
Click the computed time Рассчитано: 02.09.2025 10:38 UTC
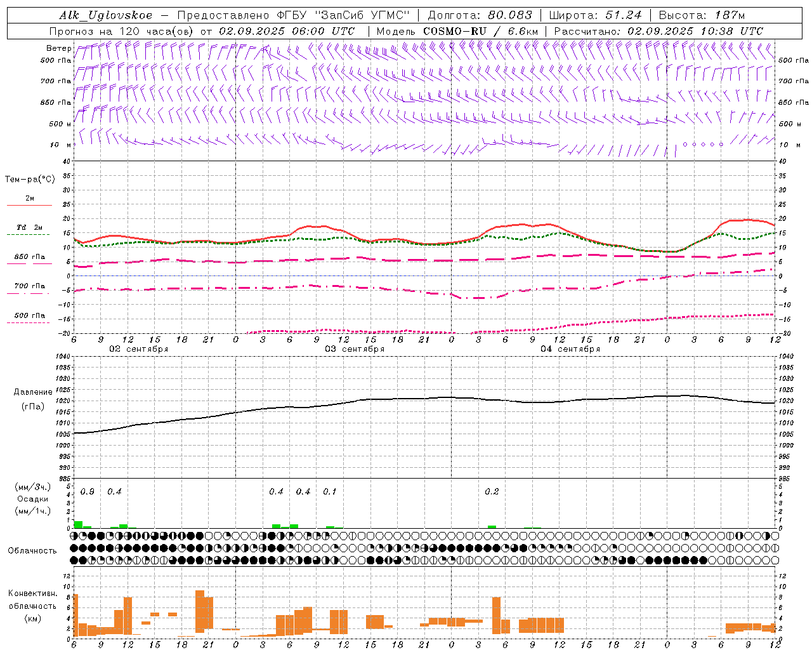(658, 31)
